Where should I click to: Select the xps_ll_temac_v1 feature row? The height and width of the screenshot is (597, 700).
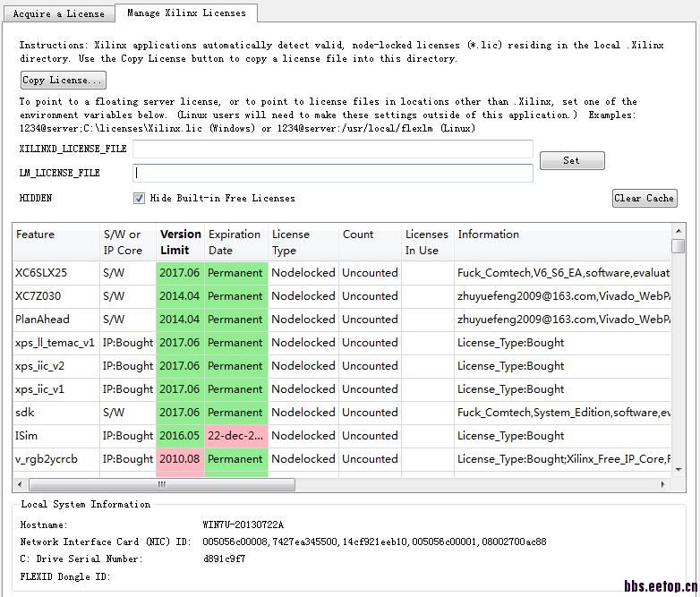[x=342, y=343]
